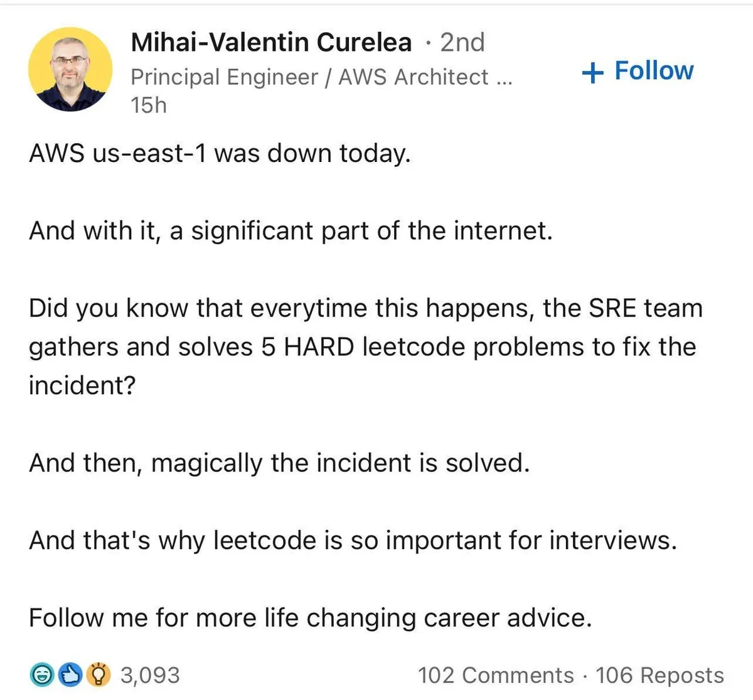753x700 pixels.
Task: Open the author's round profile photo
Action: [70, 69]
